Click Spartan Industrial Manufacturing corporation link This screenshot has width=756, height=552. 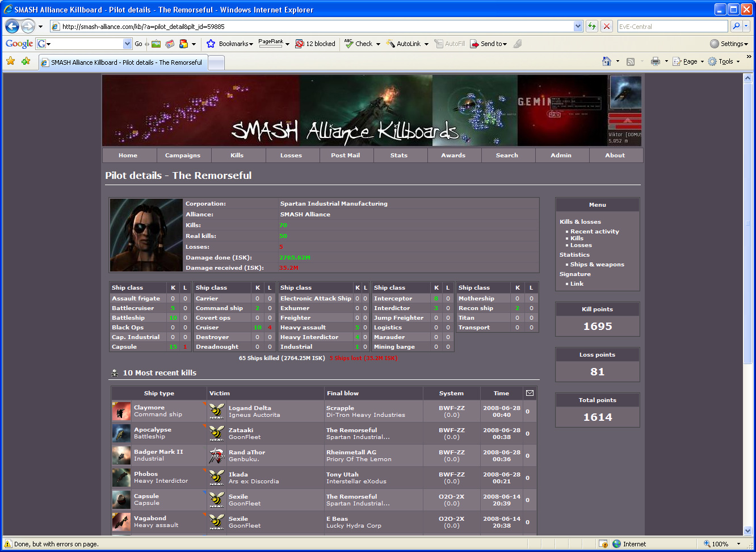(334, 203)
